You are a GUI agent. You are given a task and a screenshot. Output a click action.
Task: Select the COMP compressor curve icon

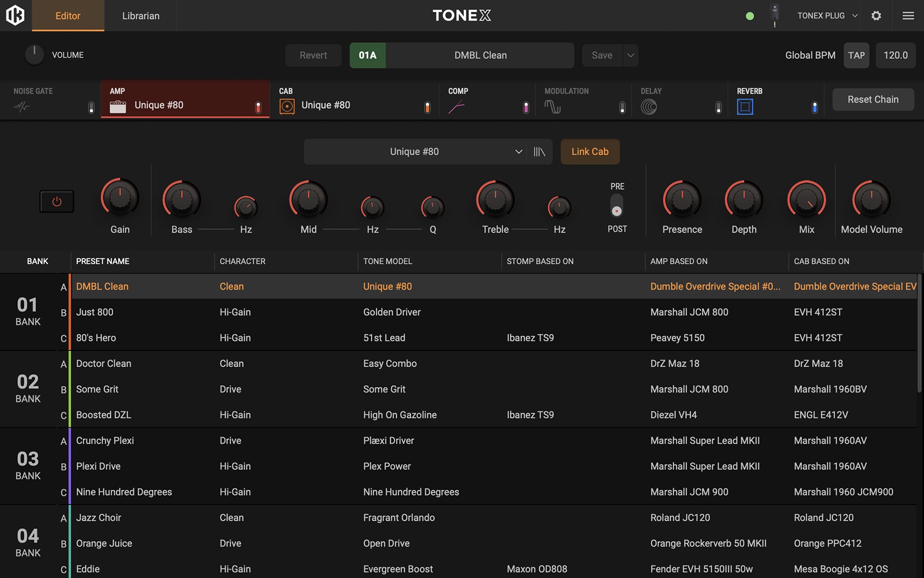[x=457, y=106]
